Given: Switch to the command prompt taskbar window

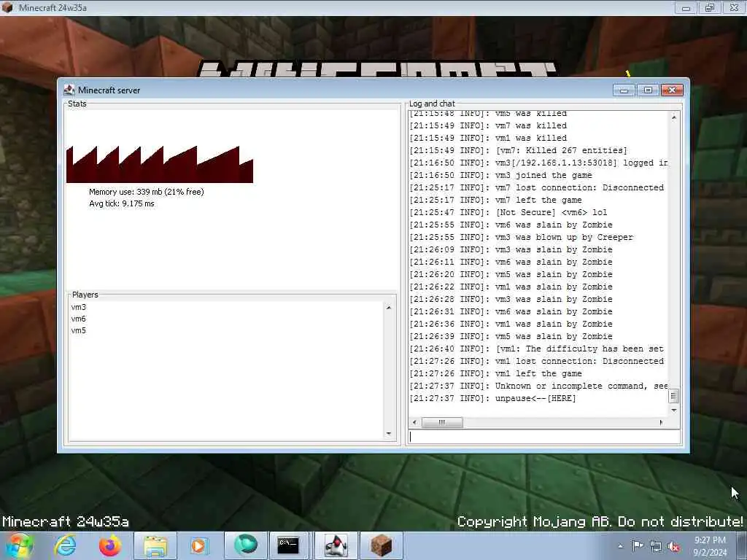Looking at the screenshot, I should (288, 545).
